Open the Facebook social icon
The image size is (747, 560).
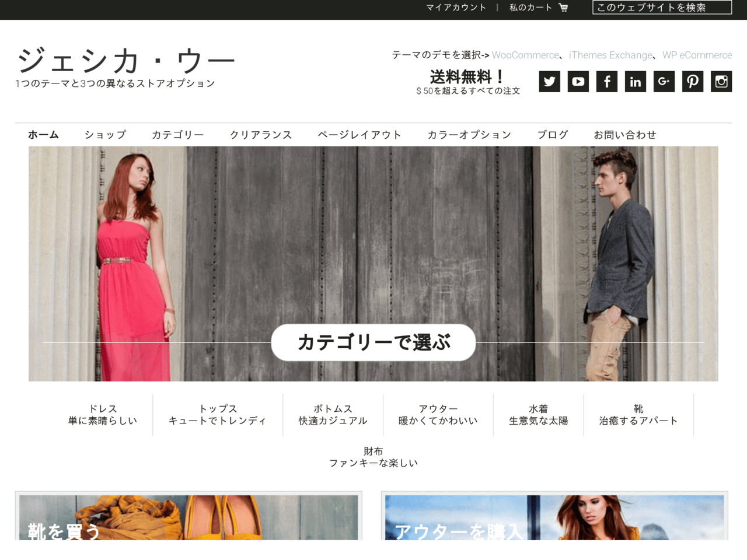coord(606,81)
